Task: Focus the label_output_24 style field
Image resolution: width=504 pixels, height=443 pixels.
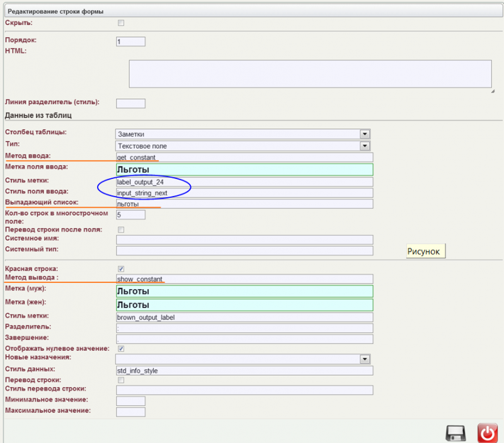Action: 244,182
